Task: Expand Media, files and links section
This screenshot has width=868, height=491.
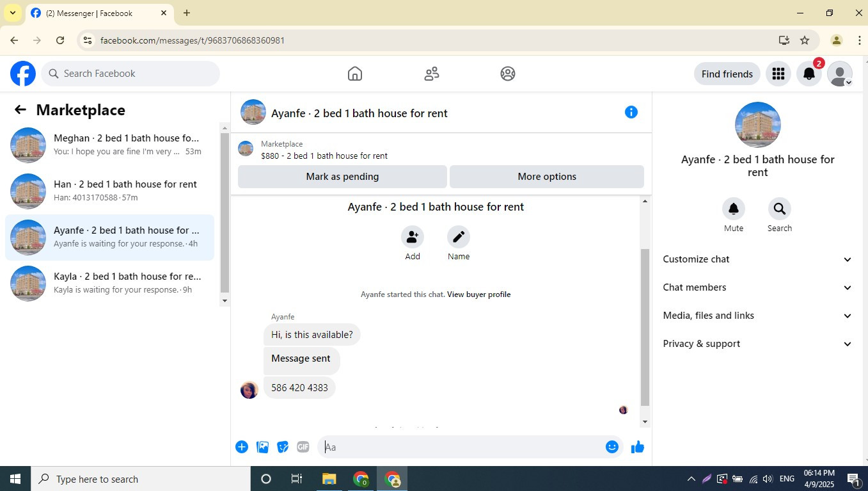Action: point(758,316)
